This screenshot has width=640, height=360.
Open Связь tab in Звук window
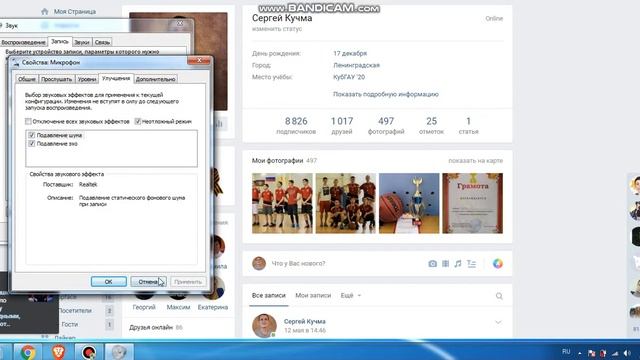coord(102,42)
